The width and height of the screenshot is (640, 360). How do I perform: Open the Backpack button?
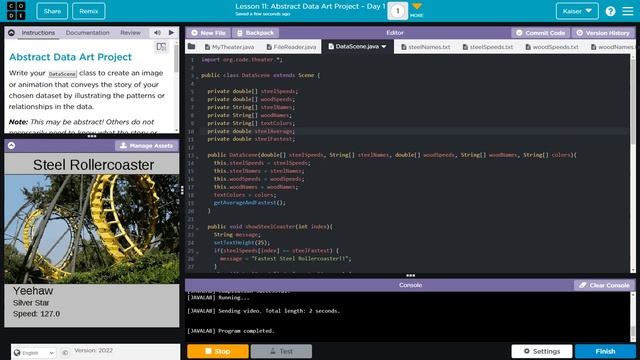[256, 33]
